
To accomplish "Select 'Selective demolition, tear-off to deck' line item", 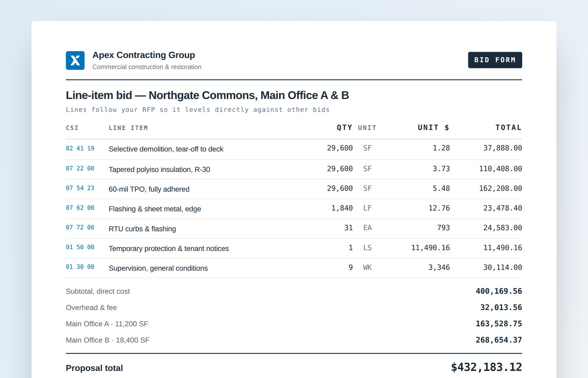I will [166, 149].
